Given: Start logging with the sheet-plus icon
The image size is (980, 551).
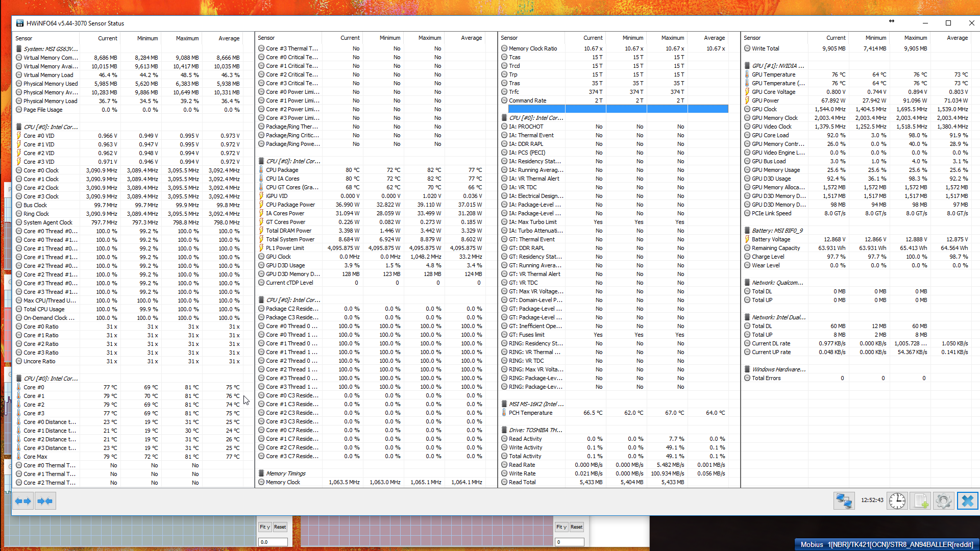Looking at the screenshot, I should pos(920,501).
